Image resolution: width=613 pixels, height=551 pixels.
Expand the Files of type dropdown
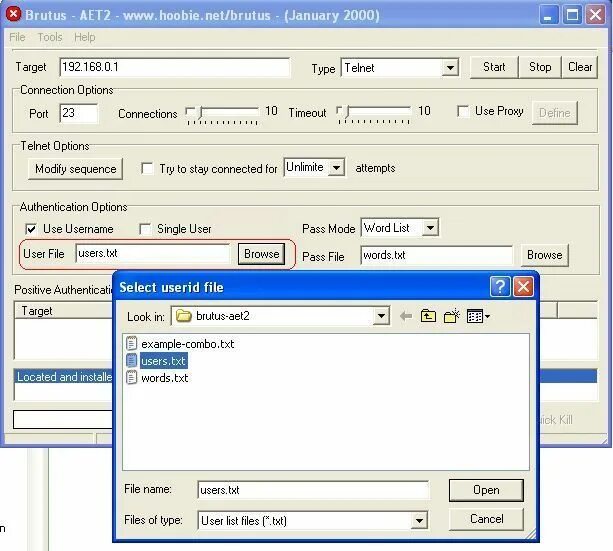tap(419, 520)
